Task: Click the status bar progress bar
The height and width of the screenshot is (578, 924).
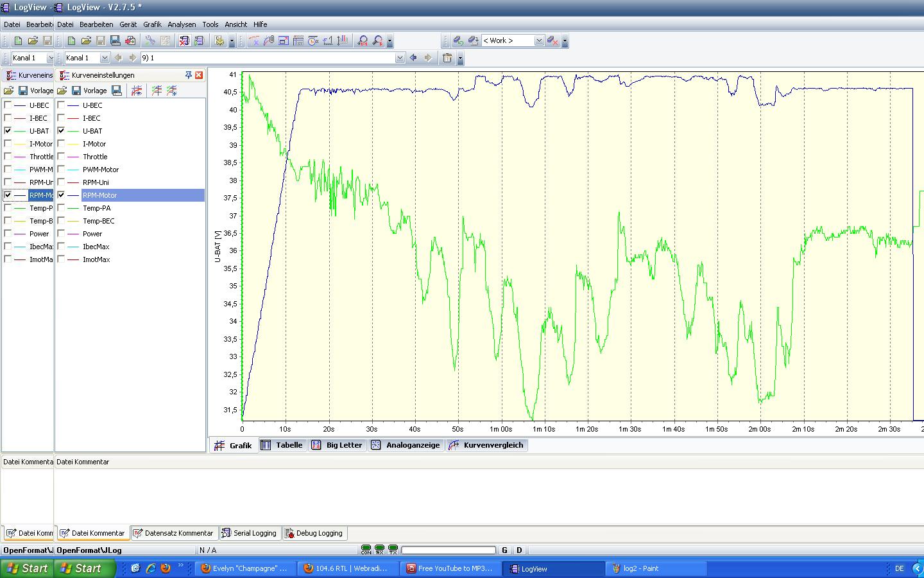Action: click(x=449, y=550)
